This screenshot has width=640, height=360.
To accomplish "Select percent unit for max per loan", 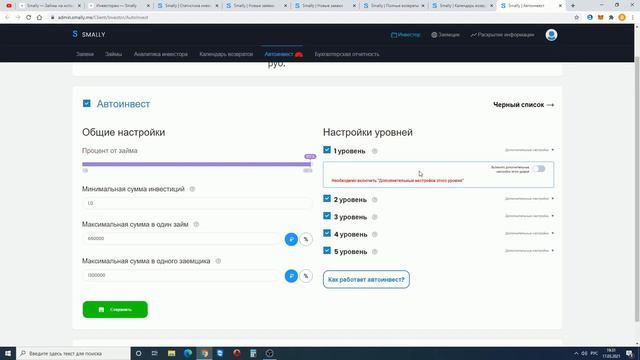I will [x=306, y=239].
